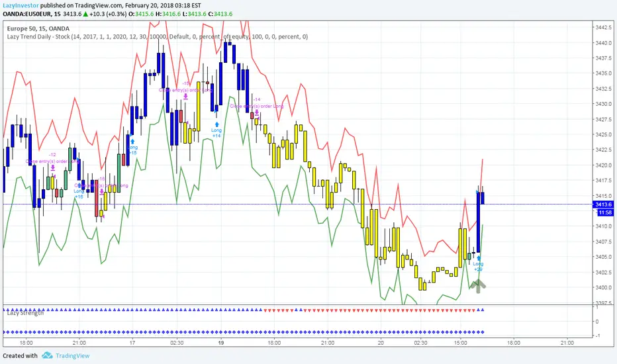Click the purple down arrow under -16 close
Screen dimensions: 617x364
(x=101, y=192)
